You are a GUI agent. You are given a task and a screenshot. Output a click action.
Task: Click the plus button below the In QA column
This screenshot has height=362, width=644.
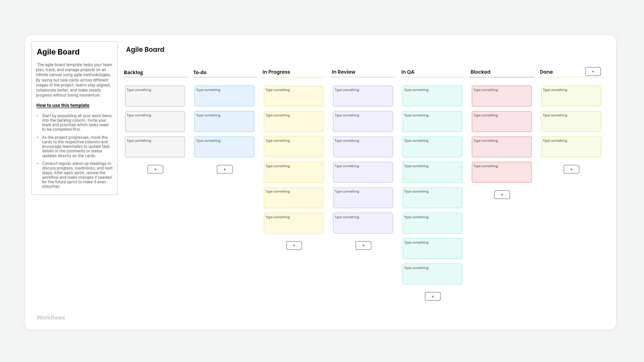433,296
